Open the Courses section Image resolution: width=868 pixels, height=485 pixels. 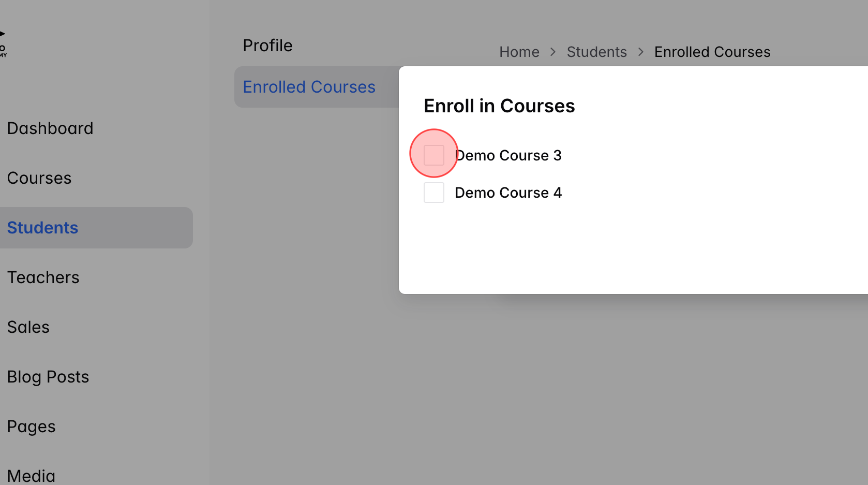point(39,178)
